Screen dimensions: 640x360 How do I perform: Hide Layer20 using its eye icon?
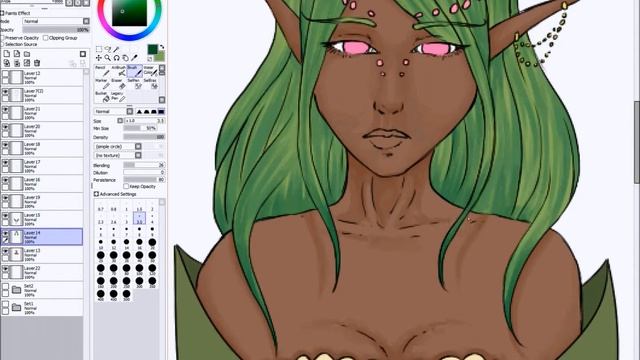point(5,127)
